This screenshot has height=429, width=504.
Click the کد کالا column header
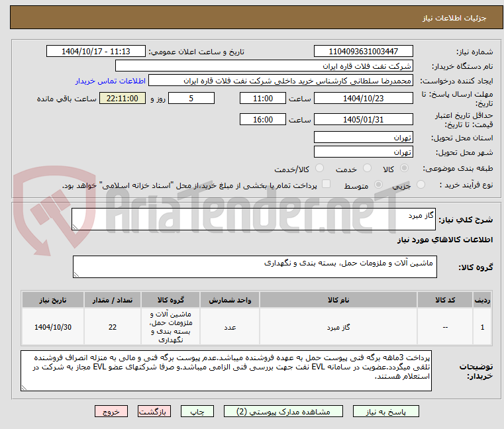[x=445, y=300]
